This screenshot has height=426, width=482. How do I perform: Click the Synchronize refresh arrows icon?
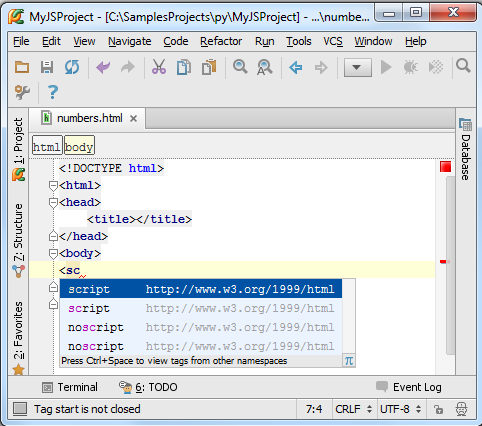pyautogui.click(x=72, y=67)
